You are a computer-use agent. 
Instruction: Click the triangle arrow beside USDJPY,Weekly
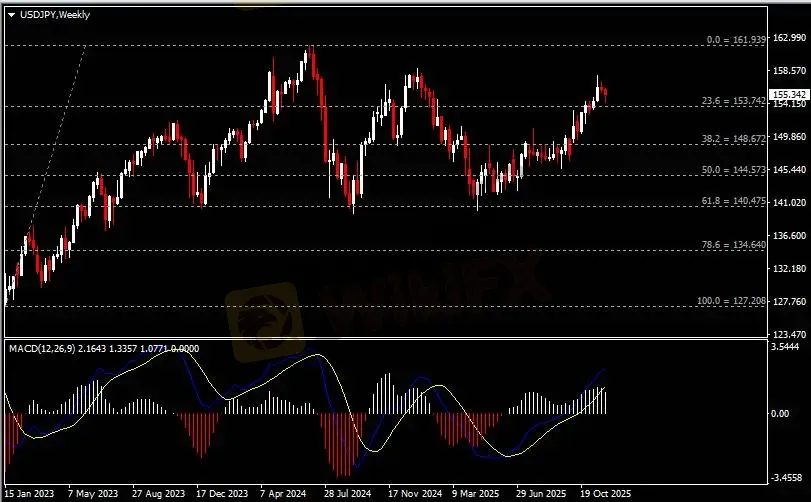tap(11, 14)
